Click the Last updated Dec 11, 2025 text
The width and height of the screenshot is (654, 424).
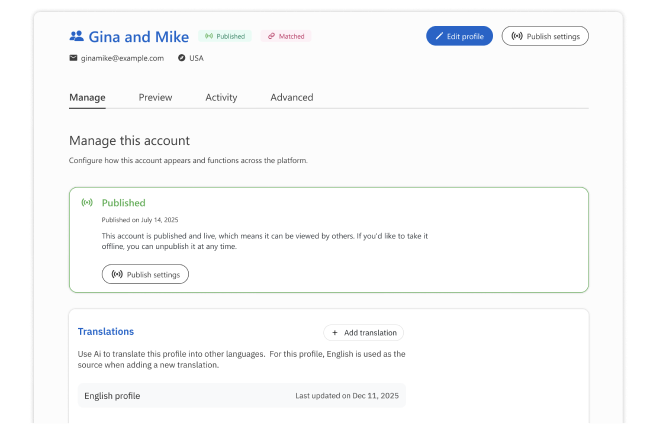point(345,396)
